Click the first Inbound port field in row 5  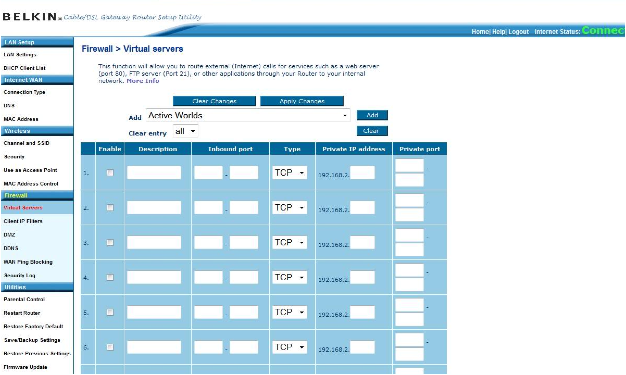click(x=208, y=312)
